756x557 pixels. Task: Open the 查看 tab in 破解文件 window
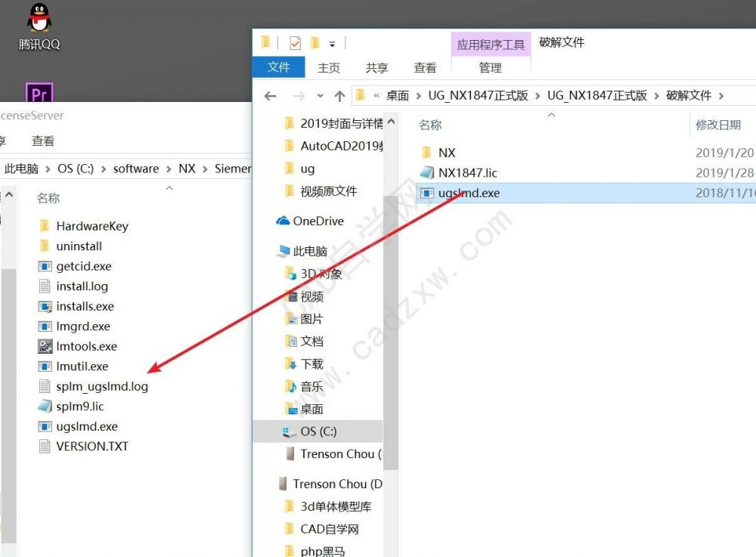click(425, 68)
